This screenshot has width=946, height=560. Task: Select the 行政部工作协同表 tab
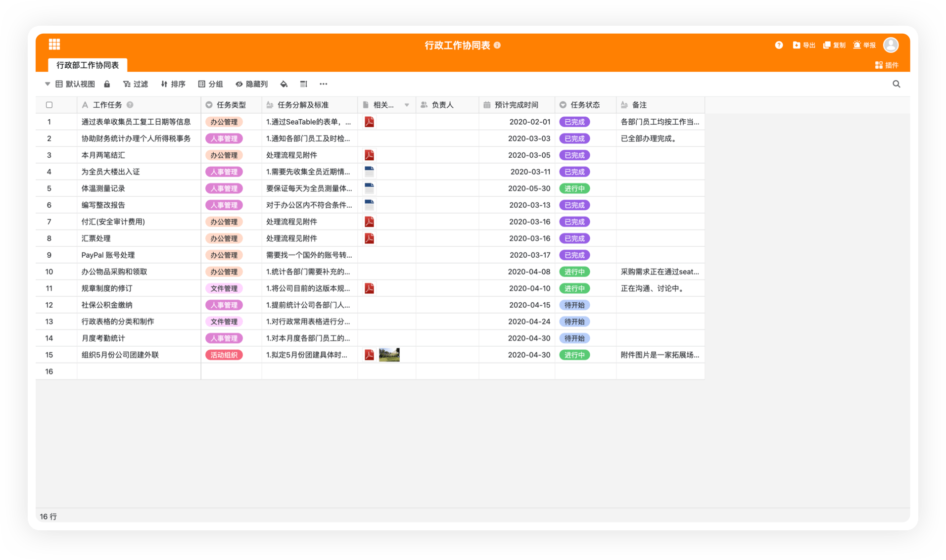[x=88, y=65]
